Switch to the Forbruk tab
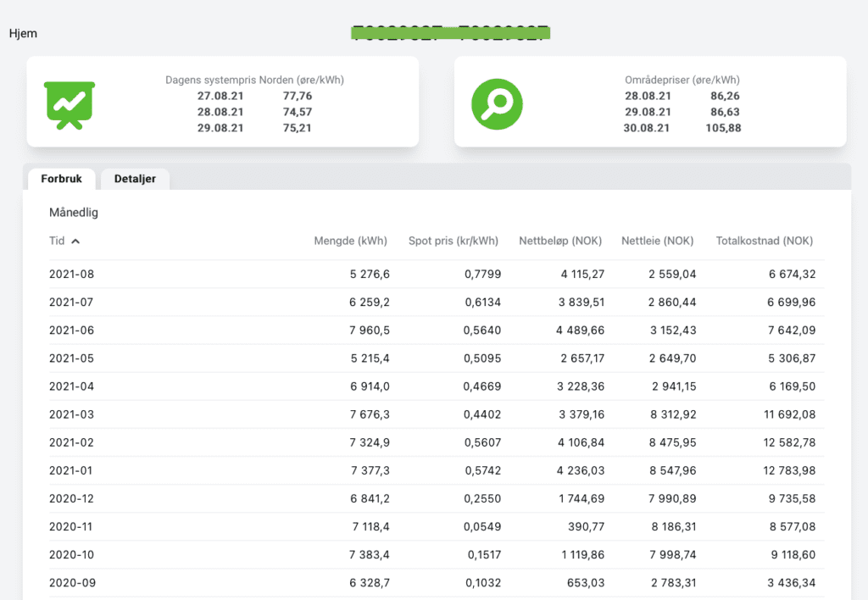868x600 pixels. tap(61, 179)
